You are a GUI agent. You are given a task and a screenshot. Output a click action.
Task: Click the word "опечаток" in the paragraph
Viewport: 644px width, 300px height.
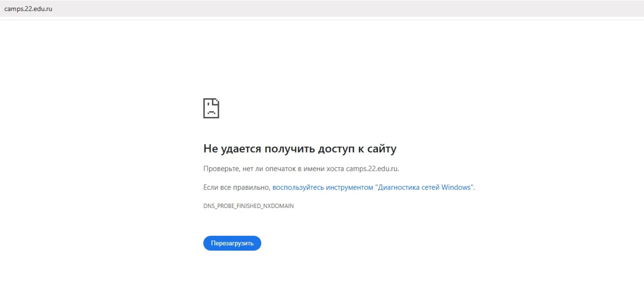pyautogui.click(x=280, y=169)
